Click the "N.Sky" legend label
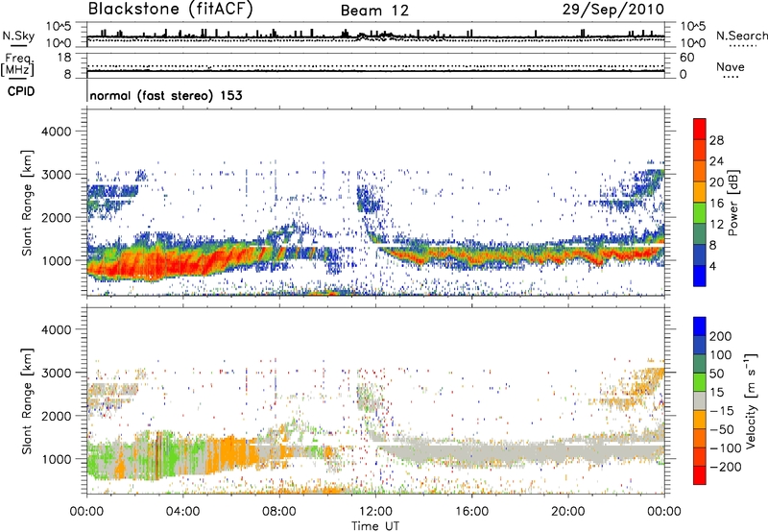Screen dimensions: 768x532 click(x=18, y=36)
